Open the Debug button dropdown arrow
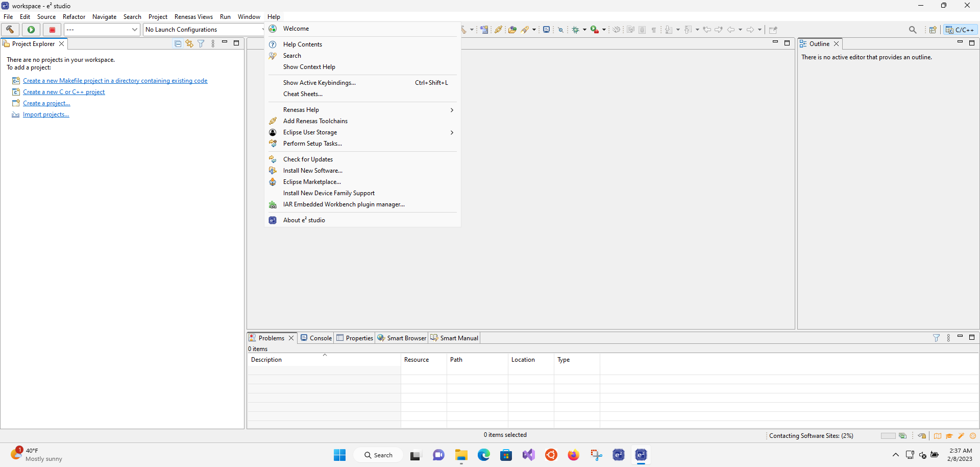980x467 pixels. (x=585, y=30)
